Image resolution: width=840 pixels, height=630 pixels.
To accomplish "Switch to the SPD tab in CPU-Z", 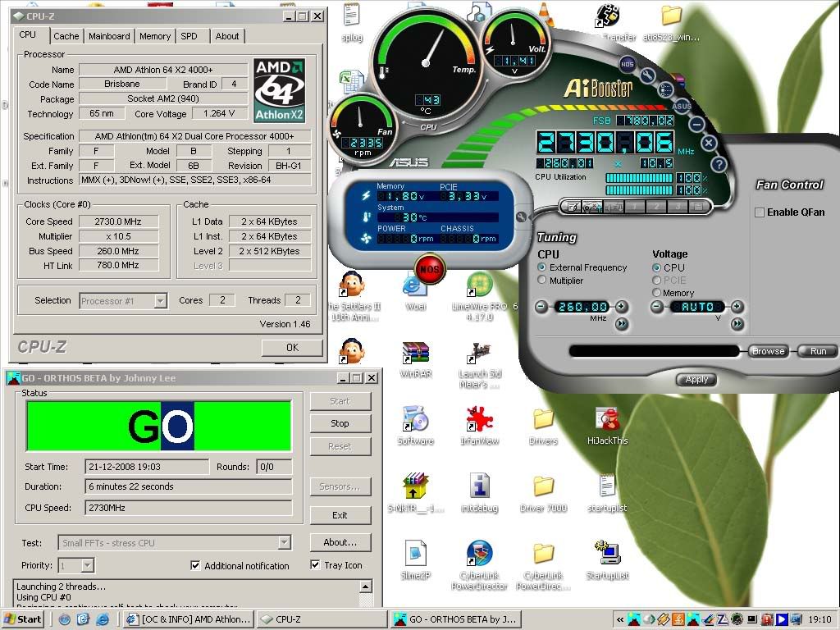I will (189, 36).
